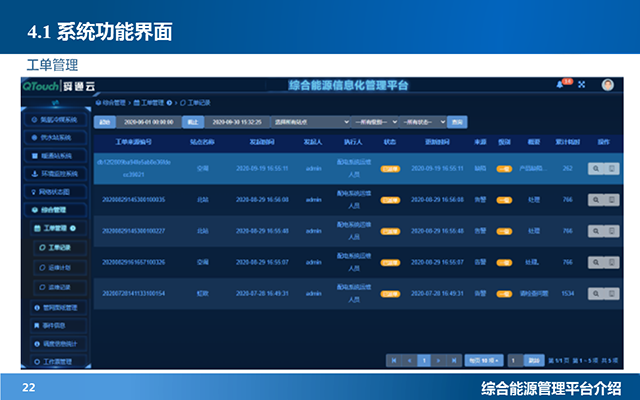Open the 选择所有站点 station dropdown
The image size is (640, 400).
click(311, 122)
